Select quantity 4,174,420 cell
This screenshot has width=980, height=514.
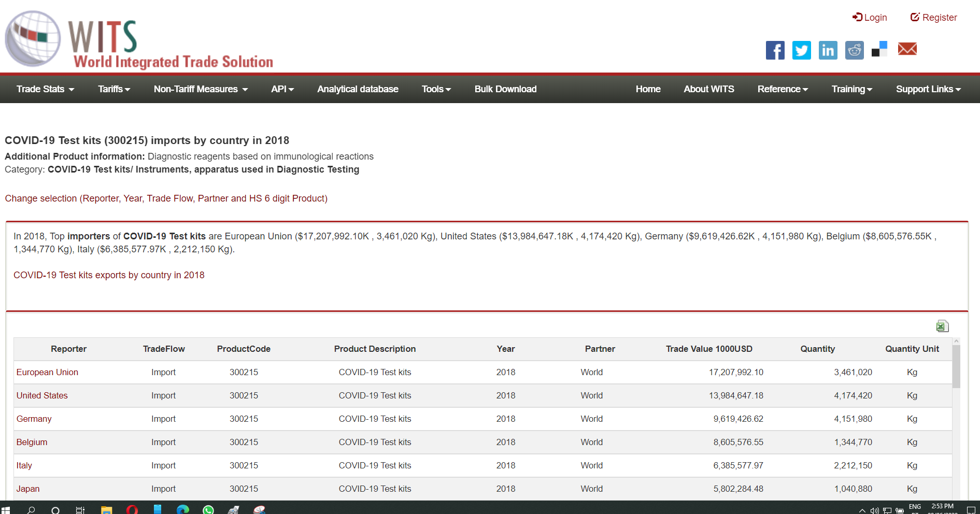853,395
